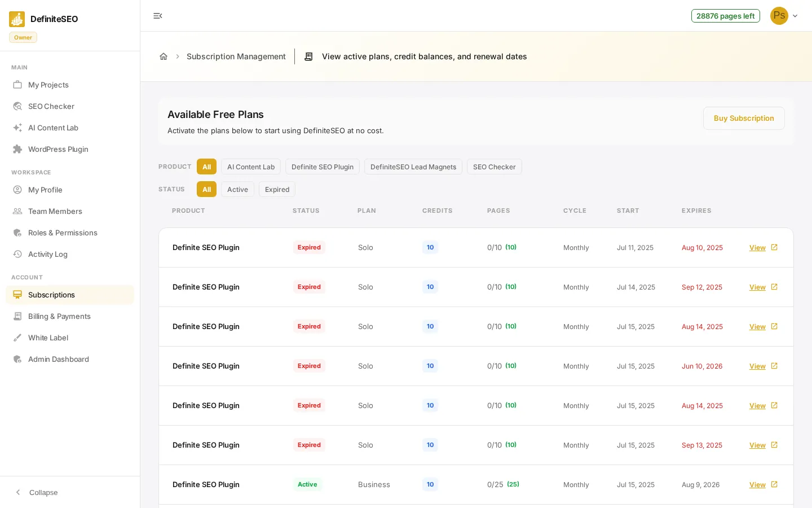This screenshot has width=812, height=508.
Task: Open View link for Aug 10, 2025 subscription
Action: pos(757,248)
